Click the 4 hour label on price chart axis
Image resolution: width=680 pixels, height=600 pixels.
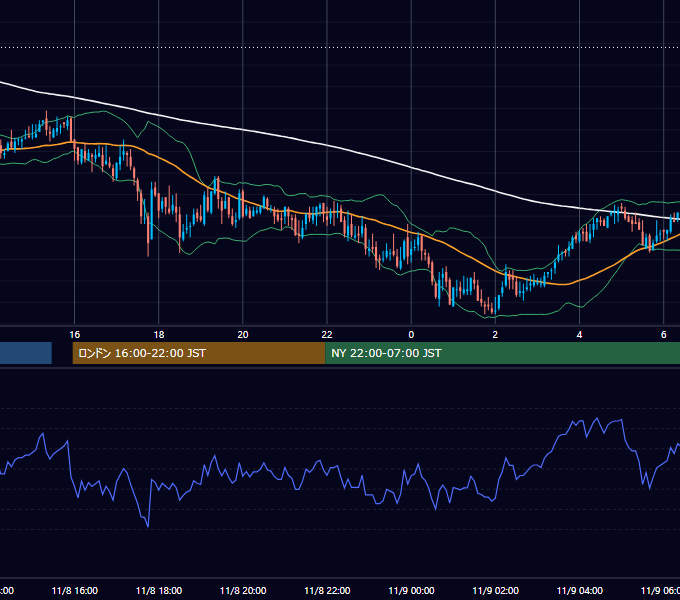tap(579, 334)
